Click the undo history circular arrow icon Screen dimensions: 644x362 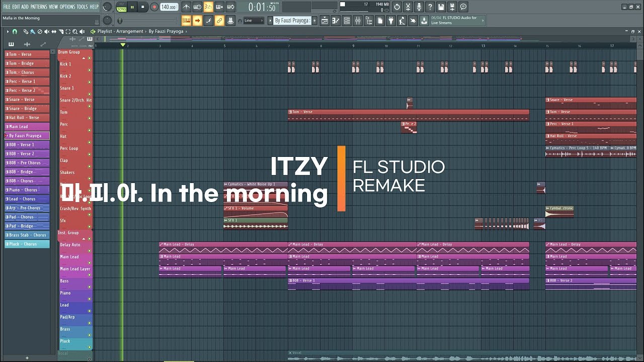(x=397, y=7)
